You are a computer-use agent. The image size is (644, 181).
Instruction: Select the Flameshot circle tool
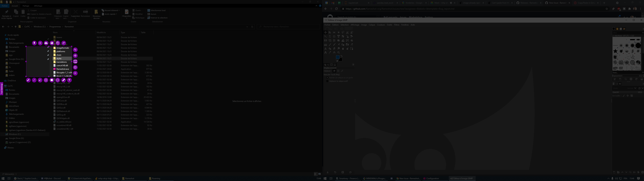[x=58, y=80]
